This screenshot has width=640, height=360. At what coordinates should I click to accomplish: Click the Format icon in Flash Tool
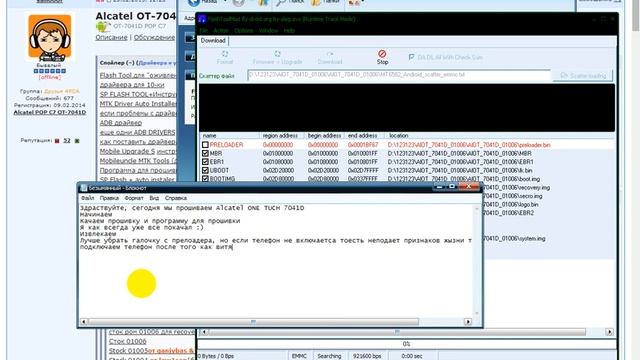click(225, 54)
